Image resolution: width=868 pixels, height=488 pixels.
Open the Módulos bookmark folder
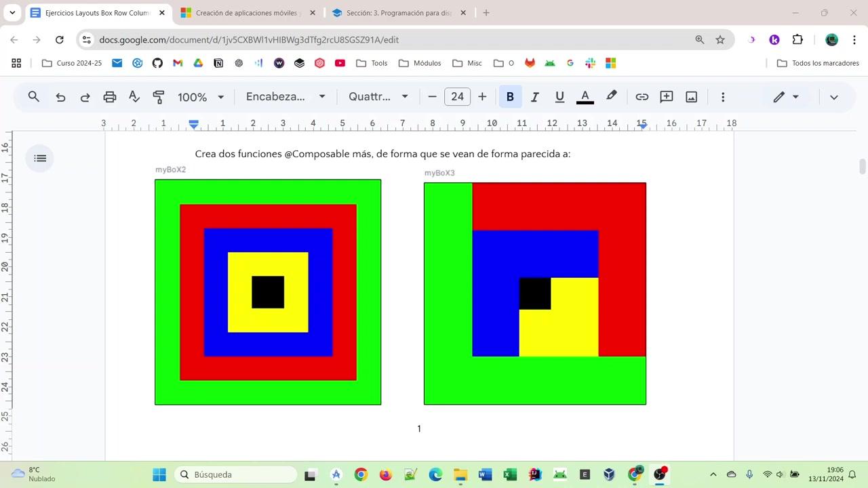point(420,63)
